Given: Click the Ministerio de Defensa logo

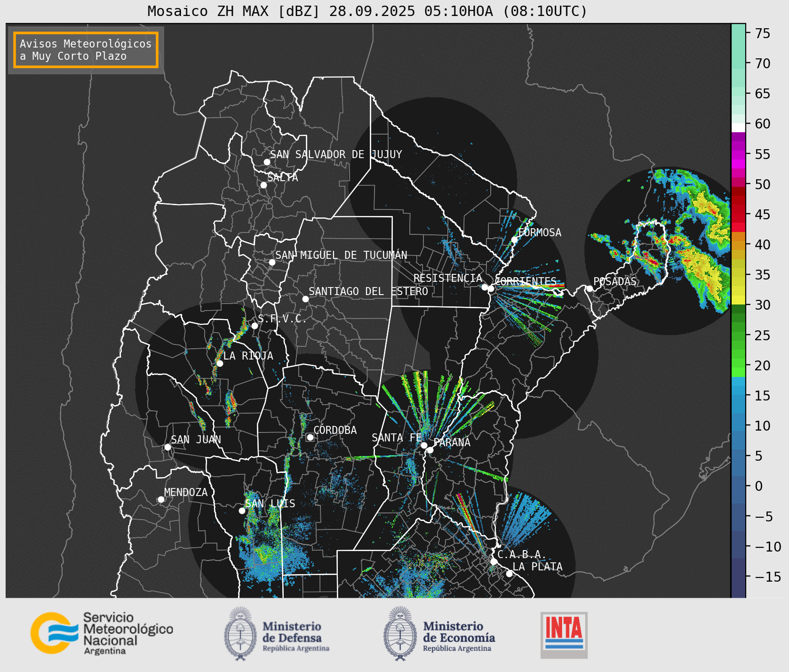Looking at the screenshot, I should [x=277, y=633].
